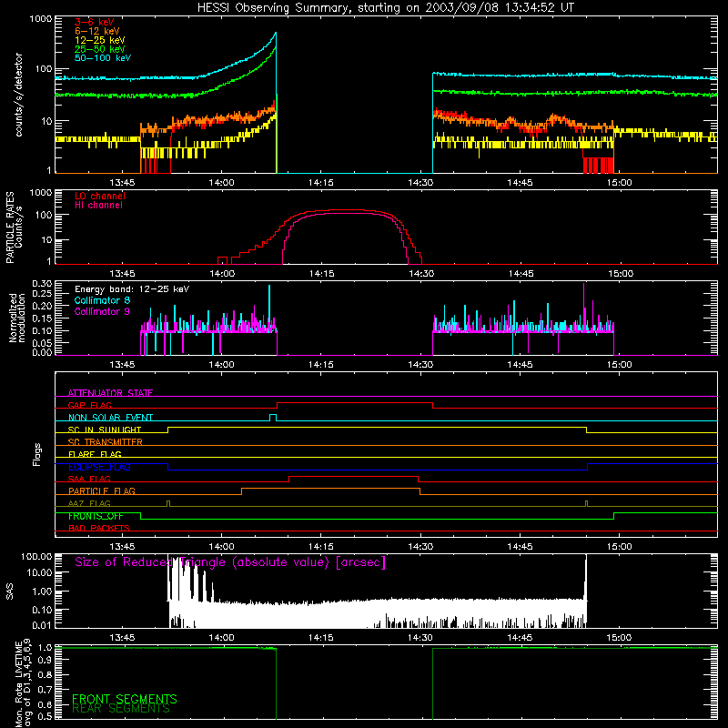Click the PARTICLE RATES Counts/s axis label

pos(14,227)
